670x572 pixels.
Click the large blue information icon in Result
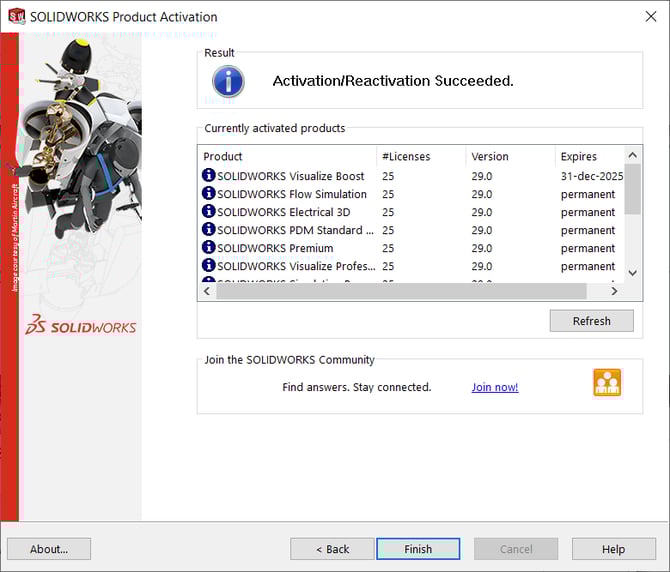tap(229, 81)
